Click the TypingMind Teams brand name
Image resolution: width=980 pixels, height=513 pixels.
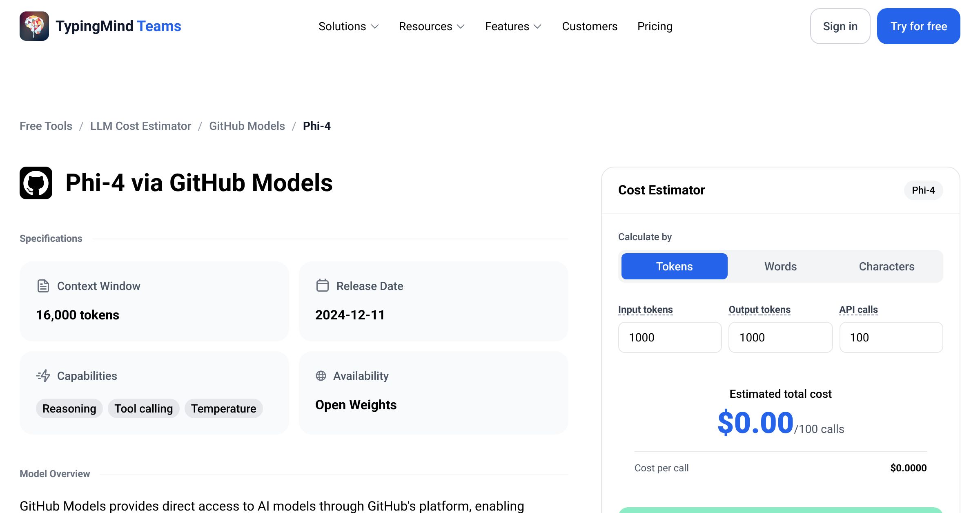118,26
